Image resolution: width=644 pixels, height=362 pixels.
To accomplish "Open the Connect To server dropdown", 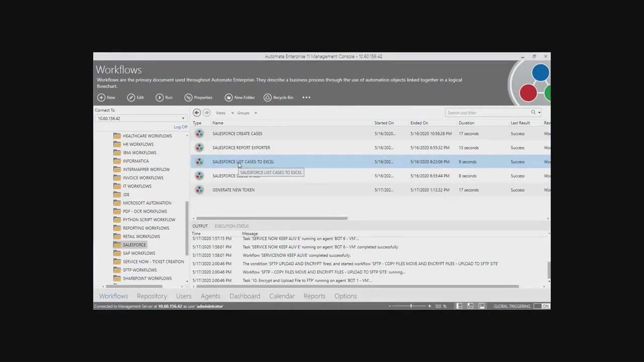I will click(x=183, y=119).
